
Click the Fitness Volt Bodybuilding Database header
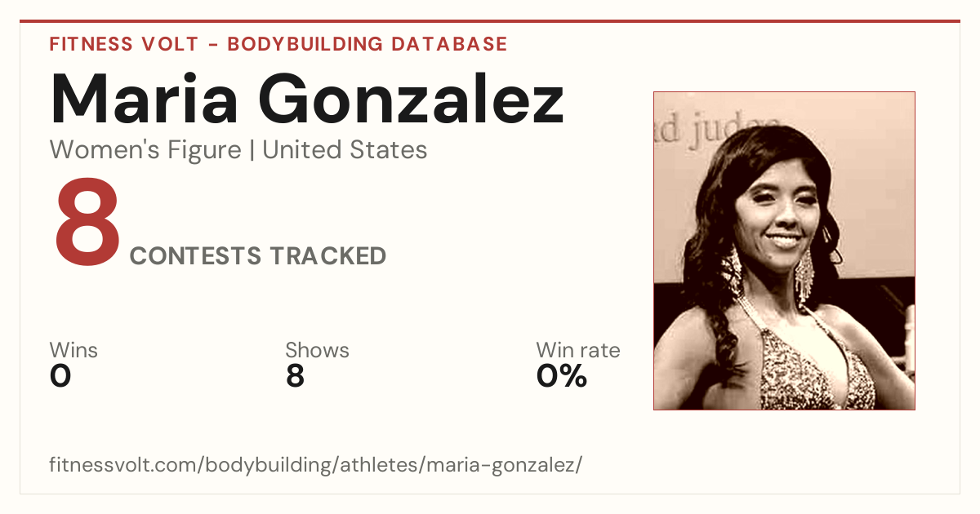[x=278, y=44]
